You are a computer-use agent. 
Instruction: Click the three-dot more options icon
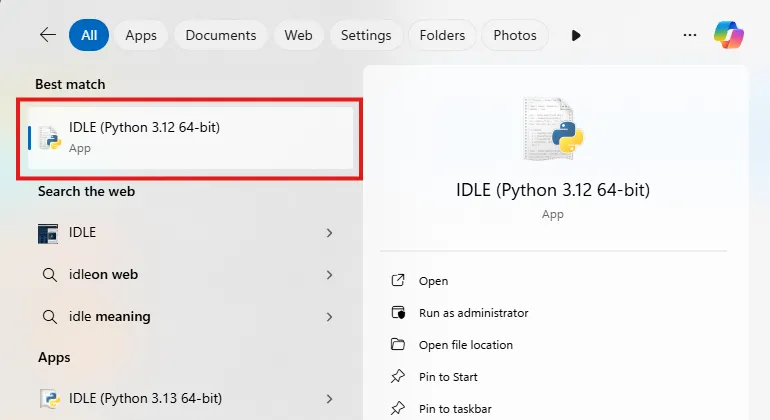(x=689, y=35)
